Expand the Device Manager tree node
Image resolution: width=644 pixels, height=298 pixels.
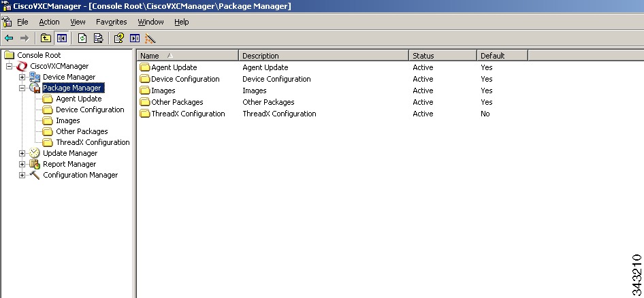point(22,77)
